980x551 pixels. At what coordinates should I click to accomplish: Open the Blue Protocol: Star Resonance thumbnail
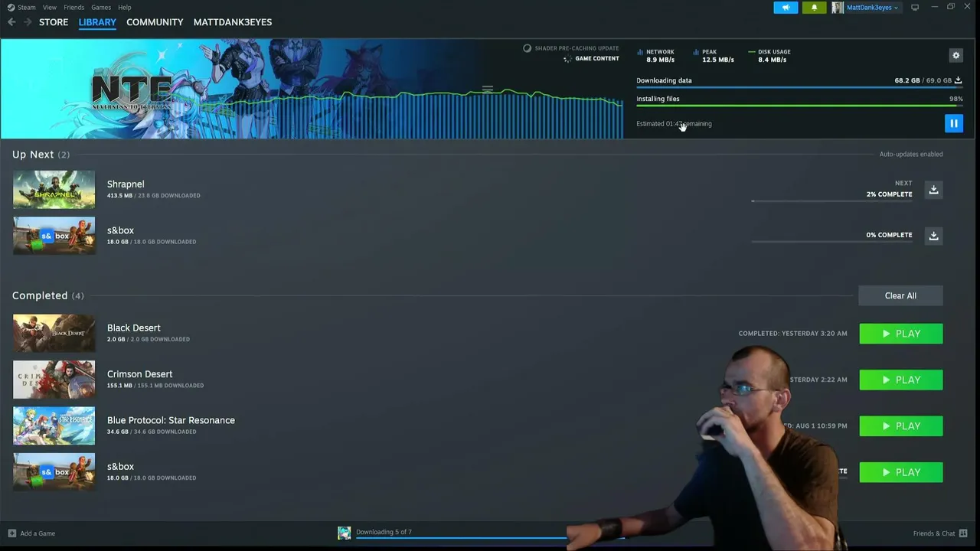coord(54,425)
